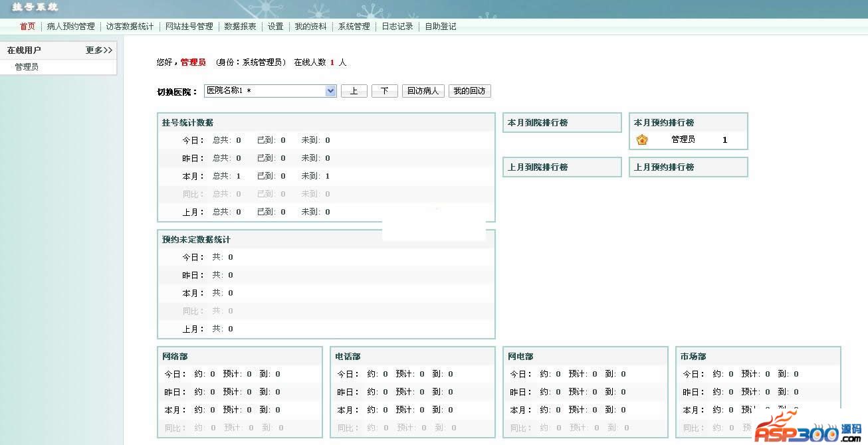The image size is (868, 445).
Task: Click the 我的回访 button
Action: point(469,92)
